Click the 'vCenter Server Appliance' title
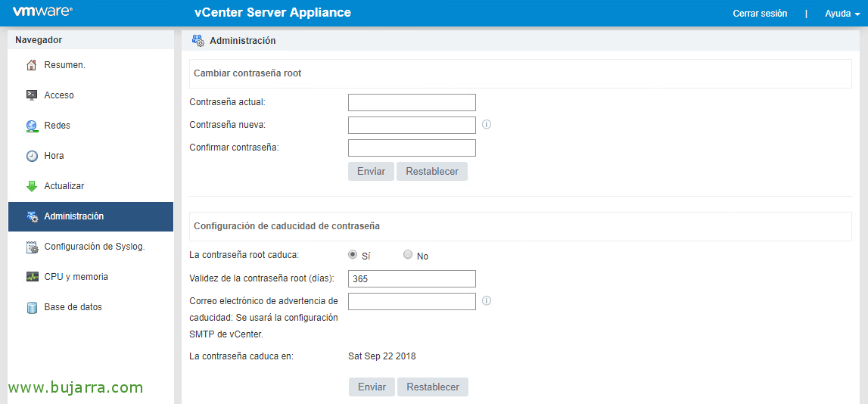This screenshot has width=868, height=404. pos(273,13)
